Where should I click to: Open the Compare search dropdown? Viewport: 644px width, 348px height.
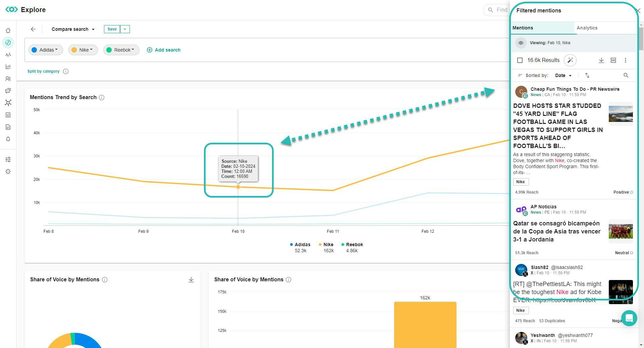point(73,29)
